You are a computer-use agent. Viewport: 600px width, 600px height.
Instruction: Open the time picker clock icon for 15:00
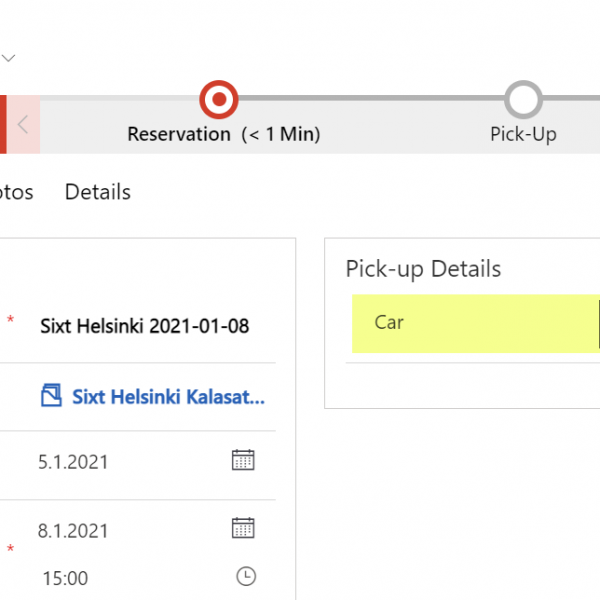(x=246, y=576)
